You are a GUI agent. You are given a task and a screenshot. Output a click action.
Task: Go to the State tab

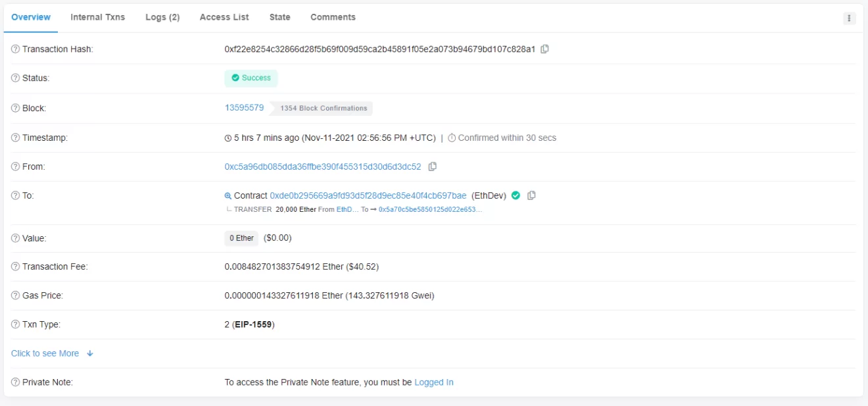(x=279, y=17)
